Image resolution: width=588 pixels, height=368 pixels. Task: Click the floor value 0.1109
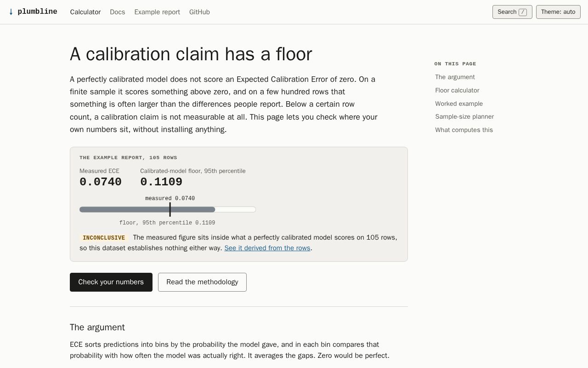tap(161, 182)
